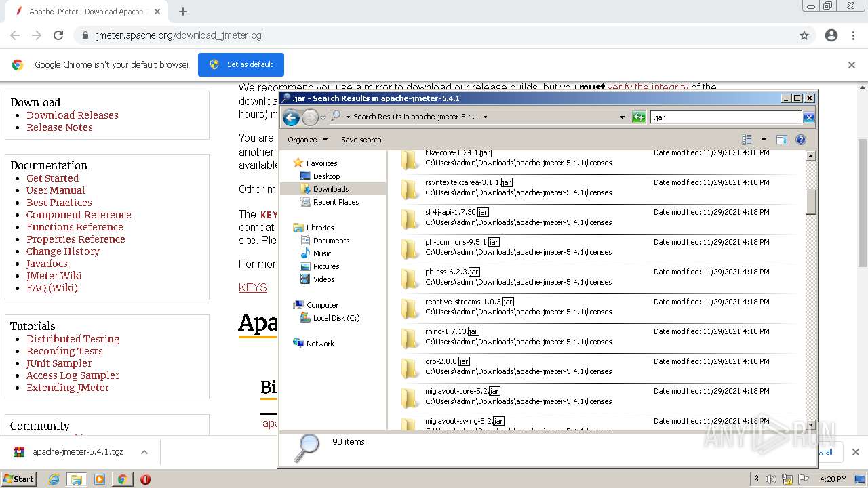This screenshot has height=488, width=868.
Task: Click Windows Explorer taskbar icon
Action: coord(77,479)
